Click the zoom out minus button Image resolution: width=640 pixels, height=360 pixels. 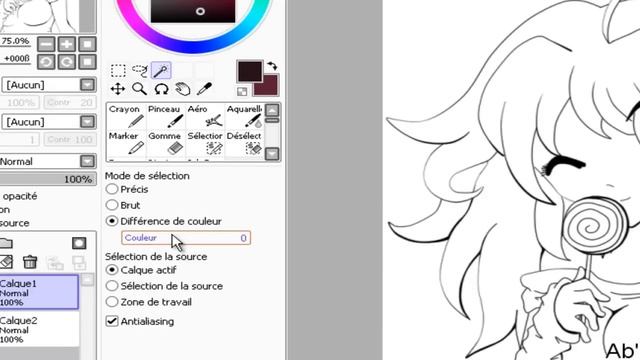[46, 44]
